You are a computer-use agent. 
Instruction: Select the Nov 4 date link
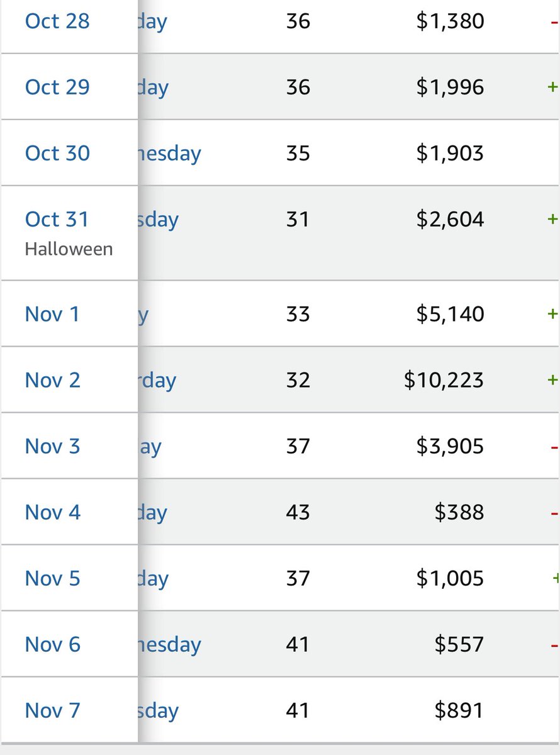[x=53, y=512]
